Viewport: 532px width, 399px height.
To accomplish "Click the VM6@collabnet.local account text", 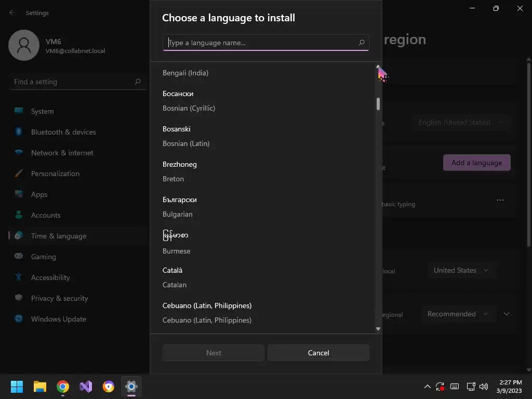I will tap(75, 51).
